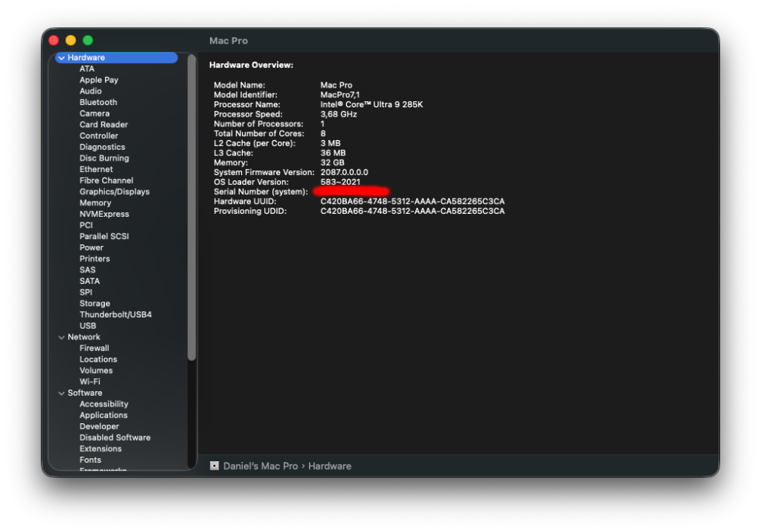This screenshot has height=532, width=761.
Task: Select SPI in the sidebar
Action: (86, 292)
